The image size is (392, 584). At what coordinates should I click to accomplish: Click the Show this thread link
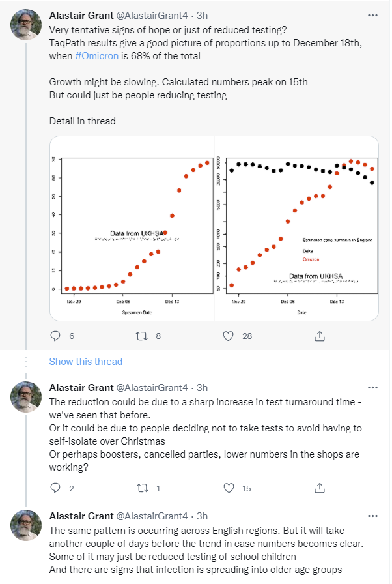point(85,361)
